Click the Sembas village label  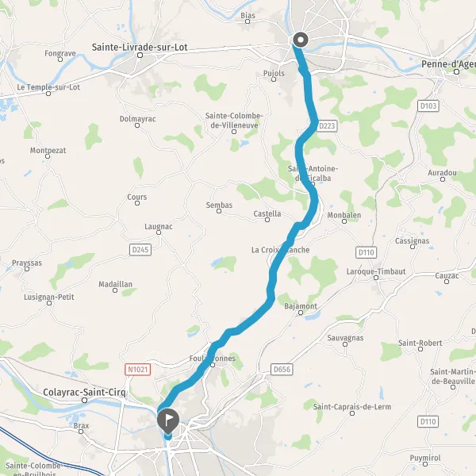(x=219, y=205)
